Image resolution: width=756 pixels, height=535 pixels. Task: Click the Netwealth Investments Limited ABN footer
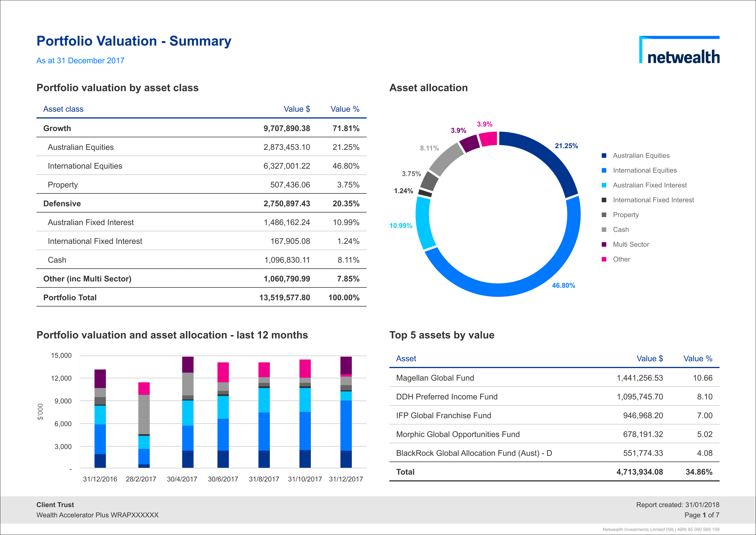pos(661,529)
